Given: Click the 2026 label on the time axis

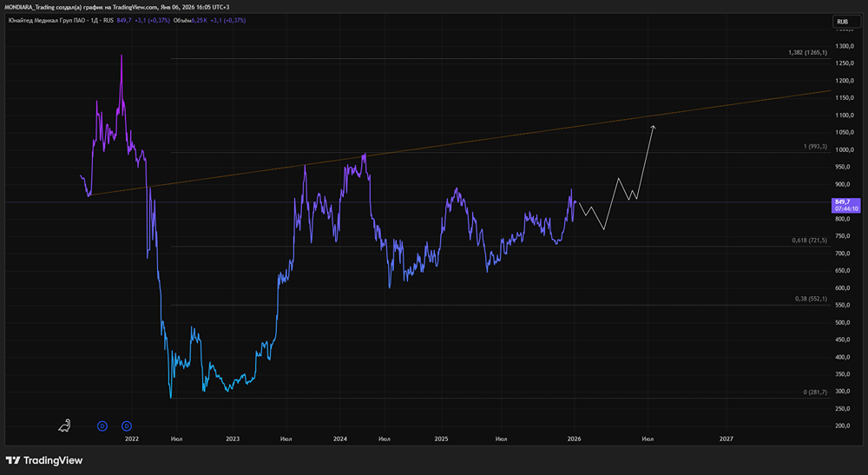Looking at the screenshot, I should pos(574,439).
